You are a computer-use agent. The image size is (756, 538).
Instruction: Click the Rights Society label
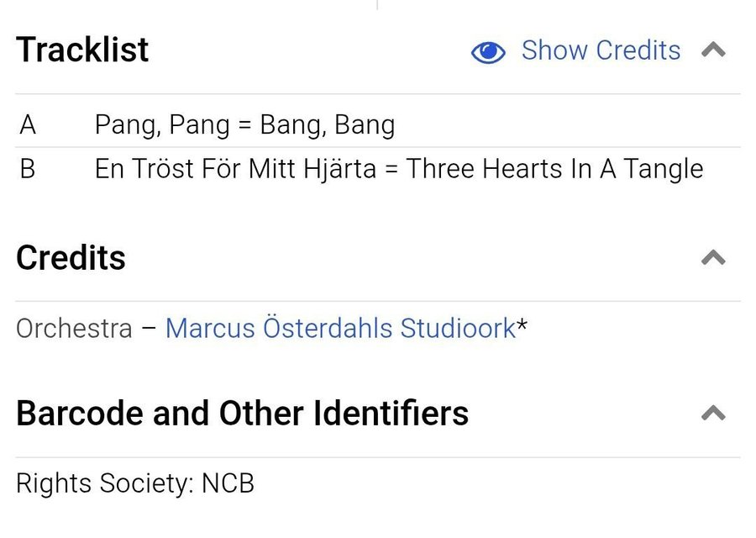pos(105,483)
